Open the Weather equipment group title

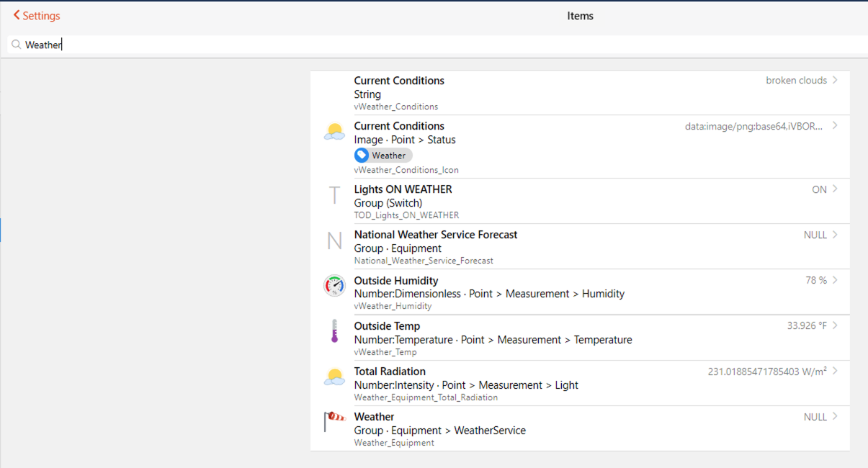coord(374,417)
